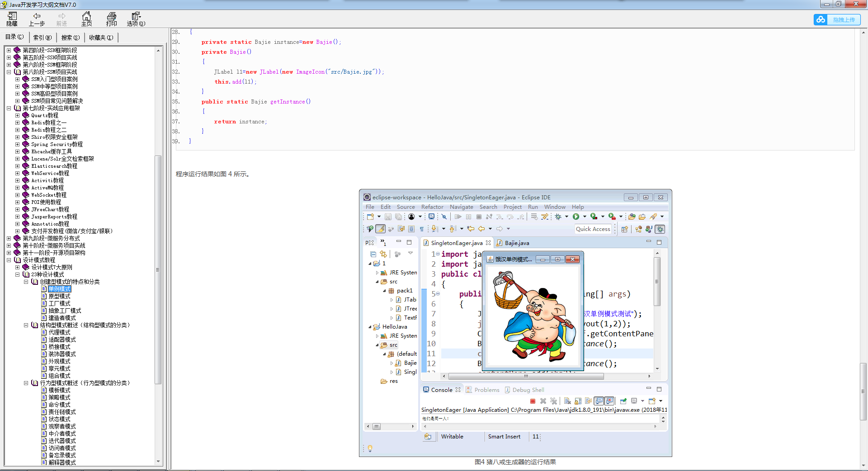The height and width of the screenshot is (471, 868).
Task: Collapse the 第八阶段-SSM项目实战 node
Action: tap(9, 72)
